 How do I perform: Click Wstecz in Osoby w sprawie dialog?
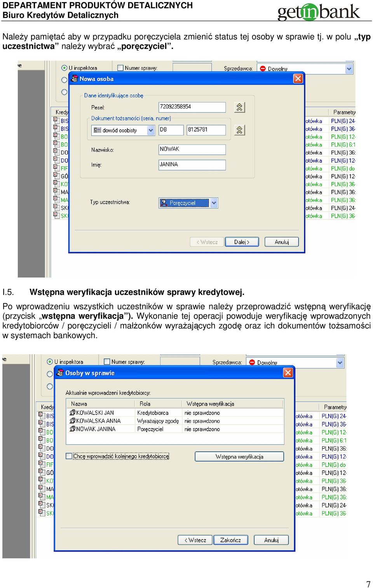(x=195, y=540)
